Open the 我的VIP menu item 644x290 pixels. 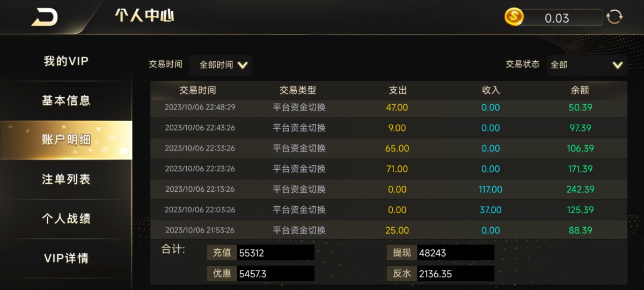pyautogui.click(x=66, y=61)
